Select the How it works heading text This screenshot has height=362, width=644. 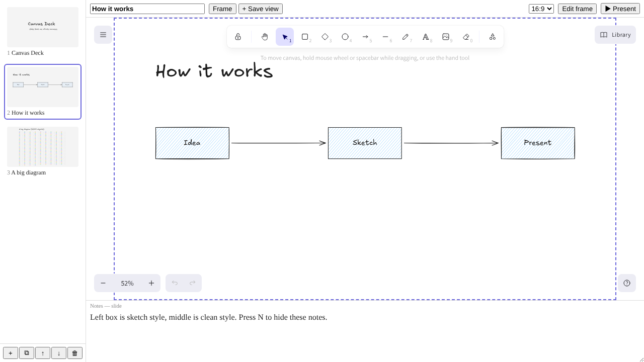coord(214,71)
